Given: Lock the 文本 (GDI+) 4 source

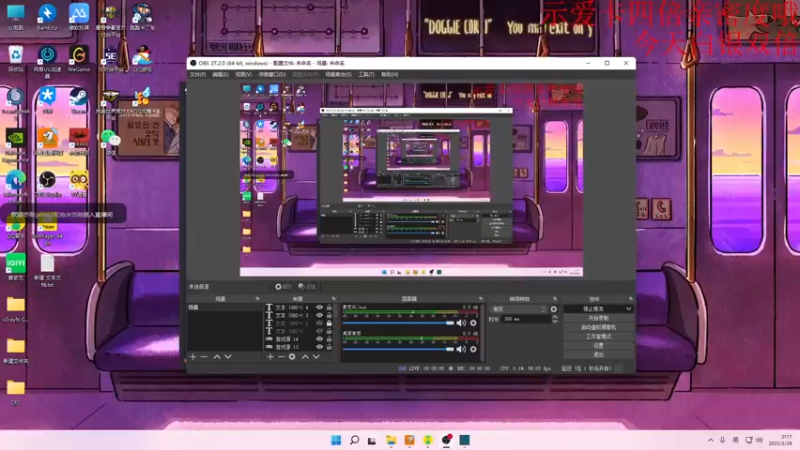Looking at the screenshot, I should tap(329, 308).
